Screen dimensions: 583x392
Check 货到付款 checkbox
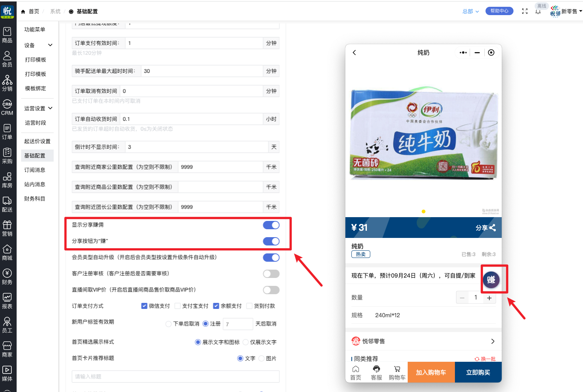249,306
